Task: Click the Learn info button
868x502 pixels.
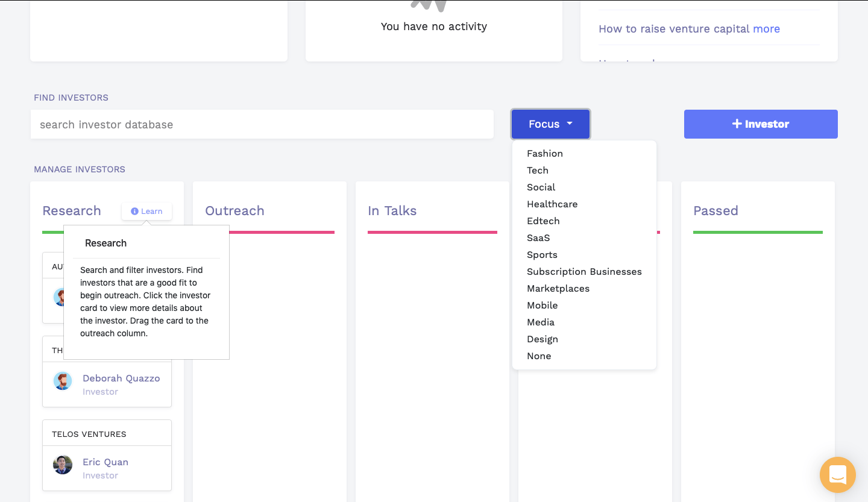Action: coord(146,211)
